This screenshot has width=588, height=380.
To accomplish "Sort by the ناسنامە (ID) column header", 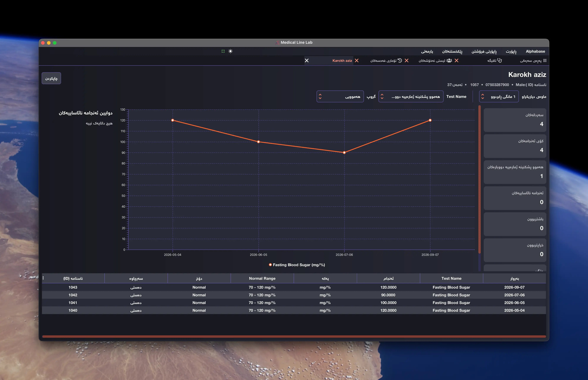I will (x=73, y=278).
